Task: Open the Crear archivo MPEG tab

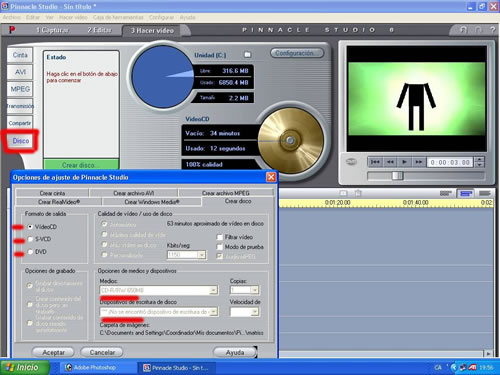Action: (226, 193)
